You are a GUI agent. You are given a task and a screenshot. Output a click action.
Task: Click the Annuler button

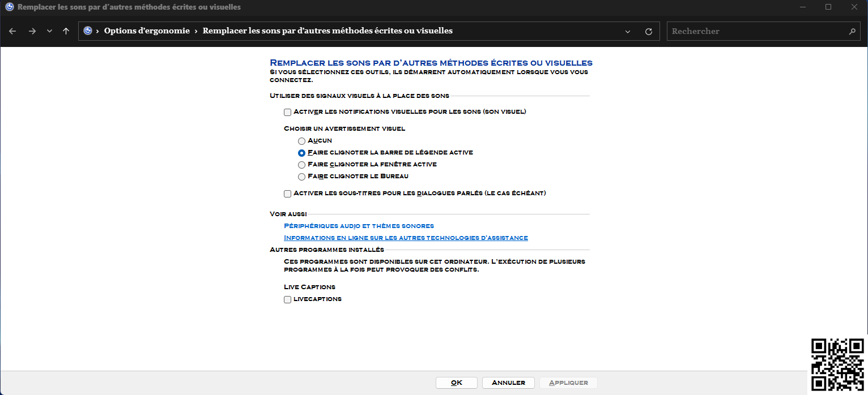[x=508, y=383]
